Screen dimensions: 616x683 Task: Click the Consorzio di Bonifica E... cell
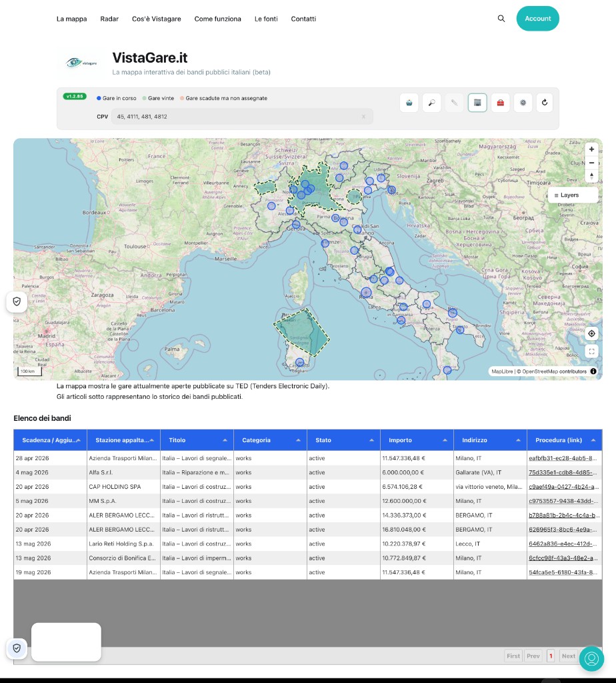coord(123,558)
